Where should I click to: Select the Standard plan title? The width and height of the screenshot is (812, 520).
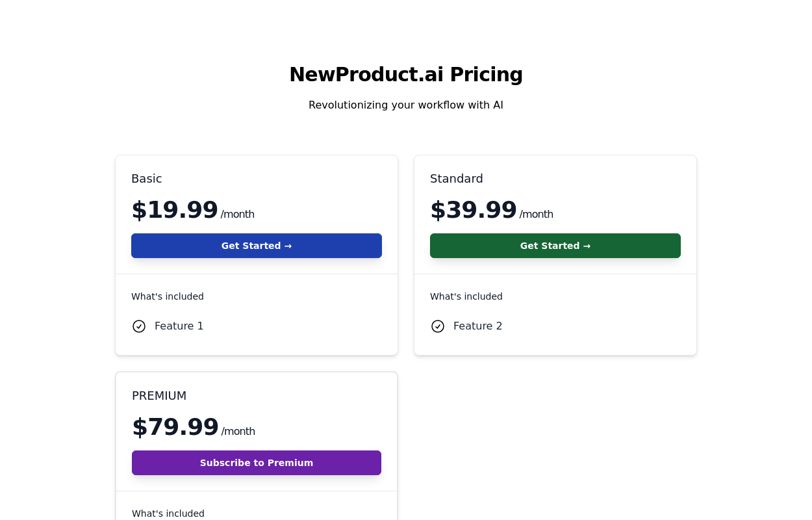click(457, 179)
